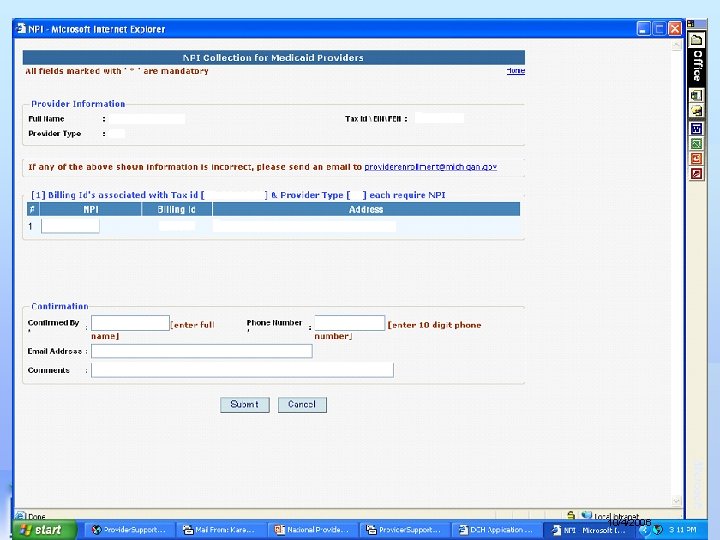
Task: Submit the NPI confirmation form
Action: pos(244,405)
